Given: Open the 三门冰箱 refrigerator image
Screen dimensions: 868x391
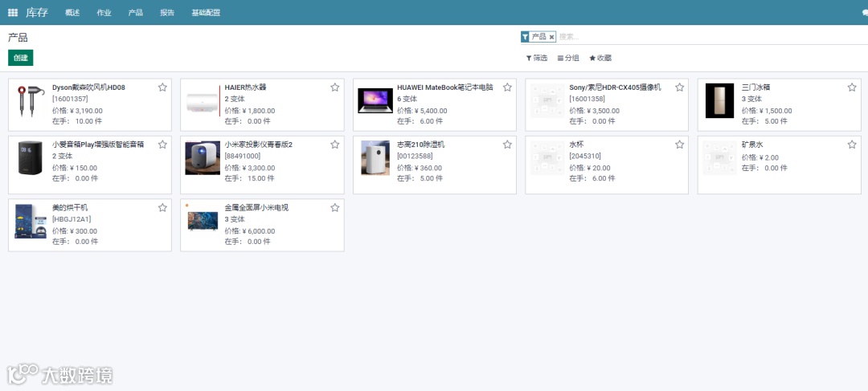Looking at the screenshot, I should [x=719, y=100].
